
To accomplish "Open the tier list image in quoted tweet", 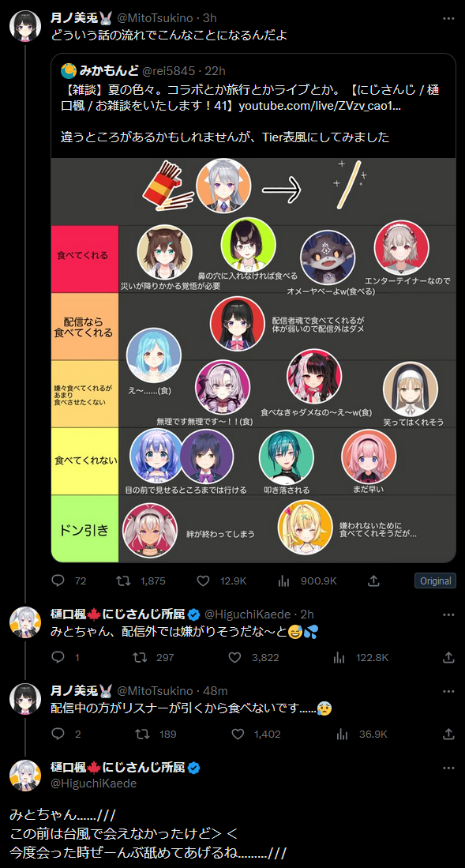I will pyautogui.click(x=253, y=360).
